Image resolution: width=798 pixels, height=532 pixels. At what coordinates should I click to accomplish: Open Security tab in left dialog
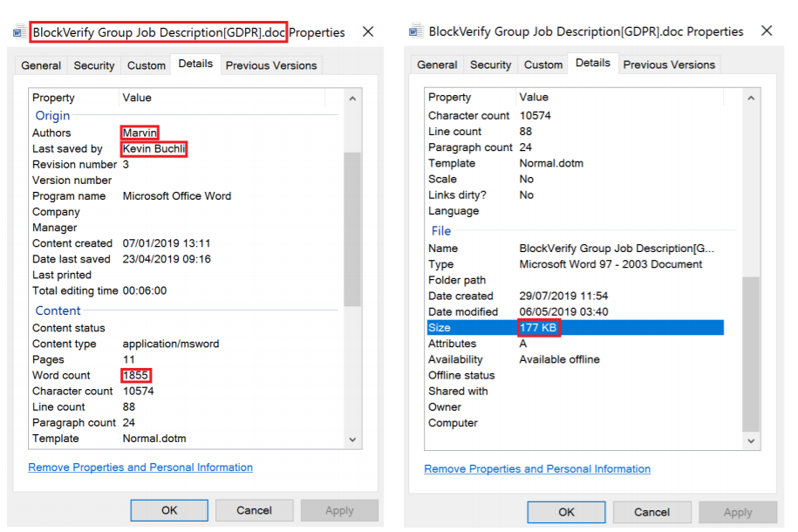coord(94,65)
